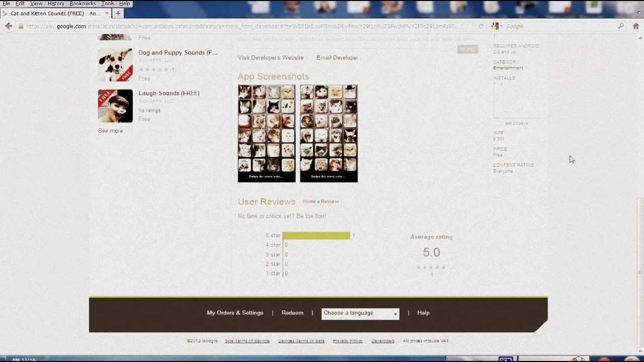Open first app screenshot thumbnail

267,134
